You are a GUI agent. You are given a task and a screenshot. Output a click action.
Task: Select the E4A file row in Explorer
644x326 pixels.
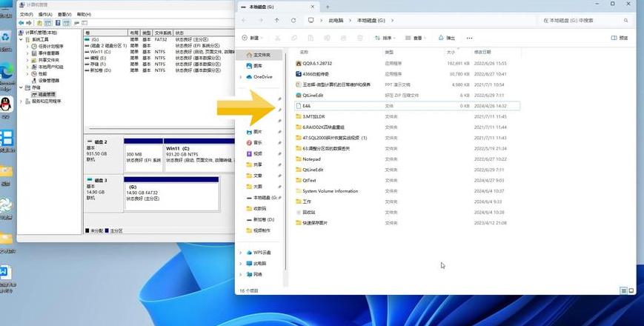click(x=408, y=106)
